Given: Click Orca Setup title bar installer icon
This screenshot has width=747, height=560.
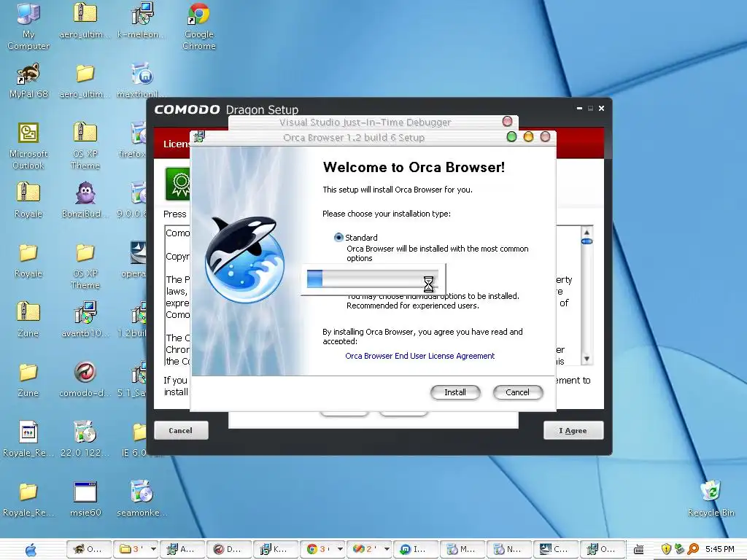Looking at the screenshot, I should pos(199,137).
